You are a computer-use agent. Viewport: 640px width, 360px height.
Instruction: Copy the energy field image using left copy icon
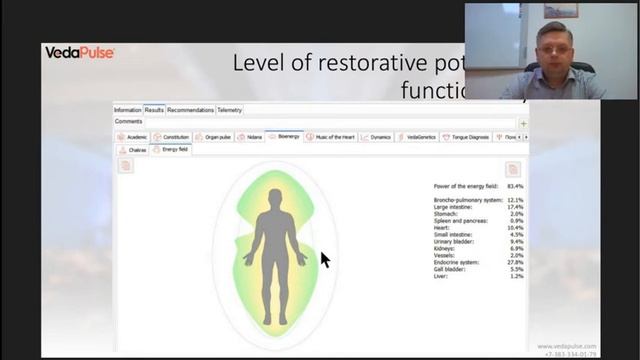[126, 166]
